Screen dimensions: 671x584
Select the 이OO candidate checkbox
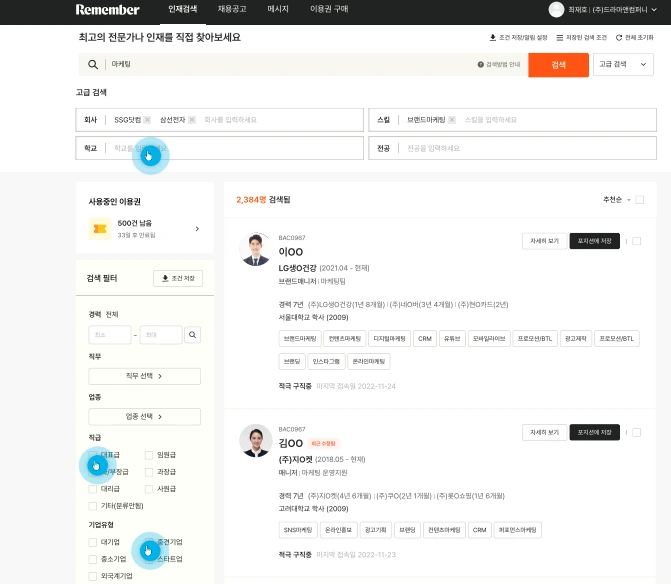[x=637, y=241]
